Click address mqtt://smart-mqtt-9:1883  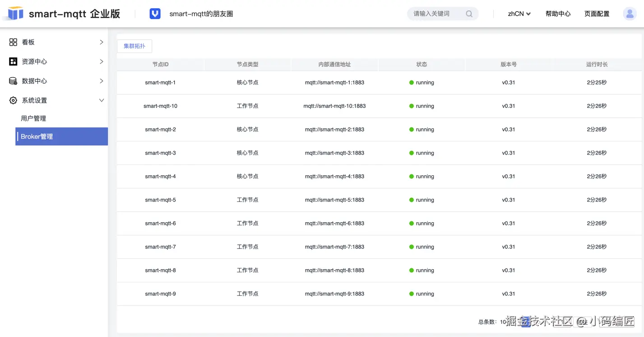point(334,294)
